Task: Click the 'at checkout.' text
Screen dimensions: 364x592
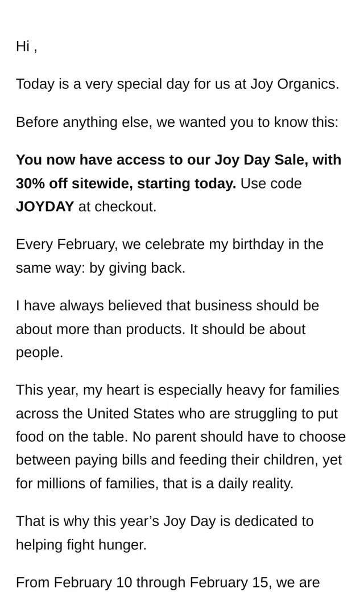Action: (x=117, y=207)
